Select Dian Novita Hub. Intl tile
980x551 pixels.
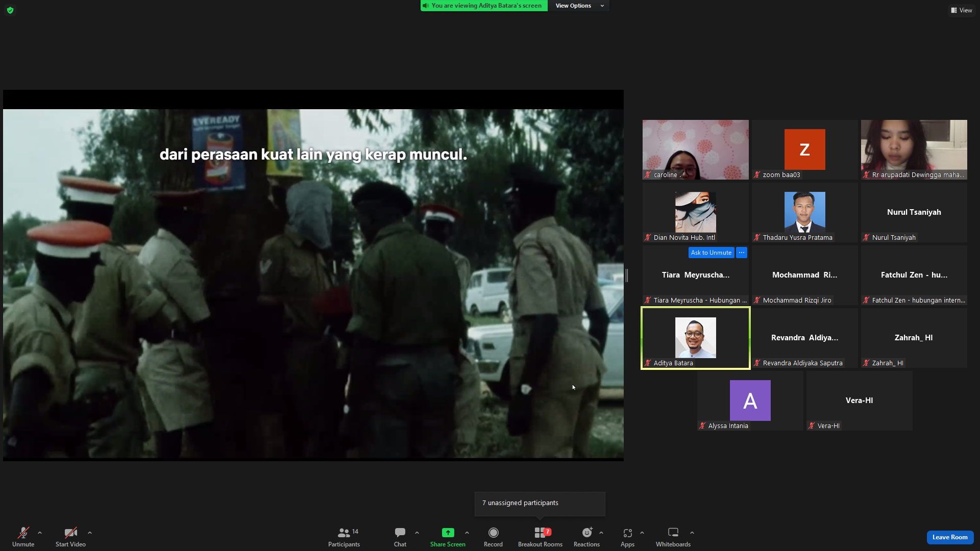[x=695, y=212]
